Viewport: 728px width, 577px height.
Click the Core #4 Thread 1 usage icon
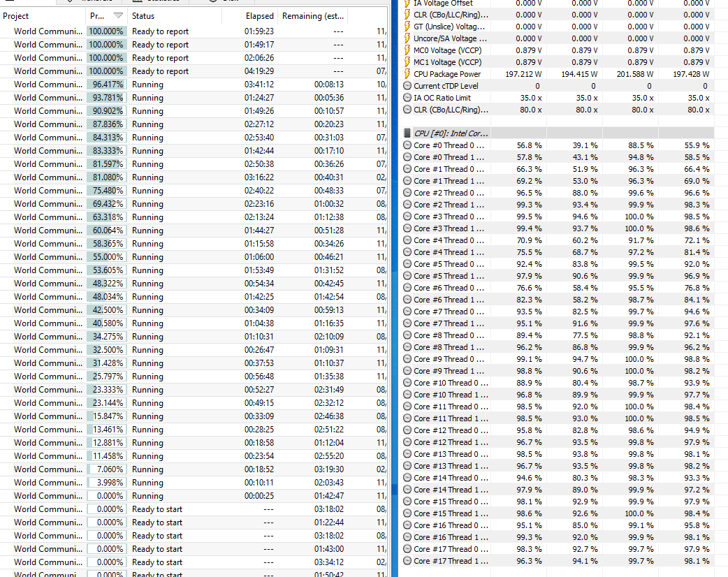tap(407, 252)
